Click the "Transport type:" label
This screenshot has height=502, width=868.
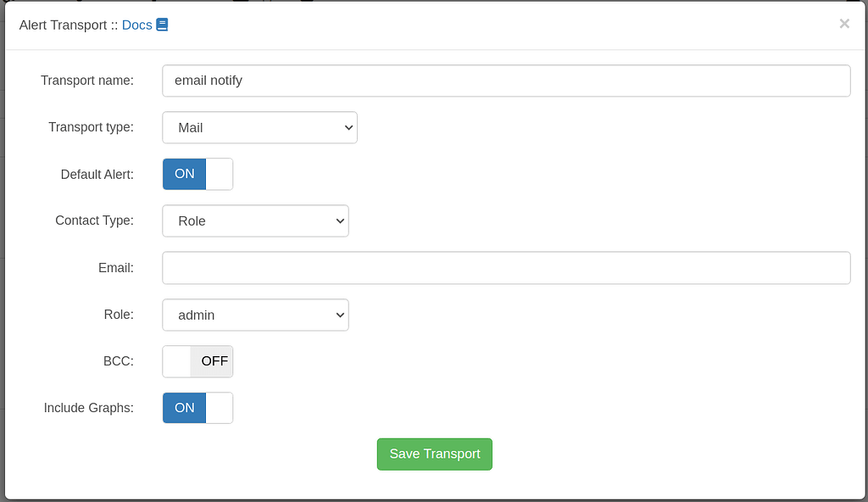point(91,127)
